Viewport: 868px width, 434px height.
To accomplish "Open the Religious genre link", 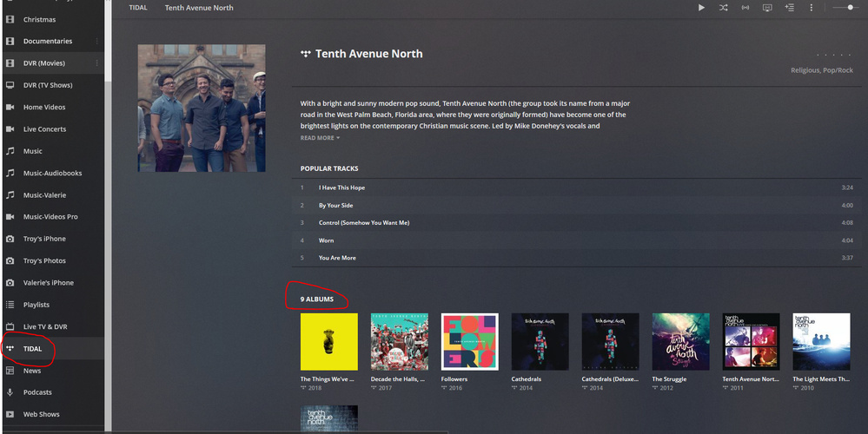I will (x=805, y=70).
